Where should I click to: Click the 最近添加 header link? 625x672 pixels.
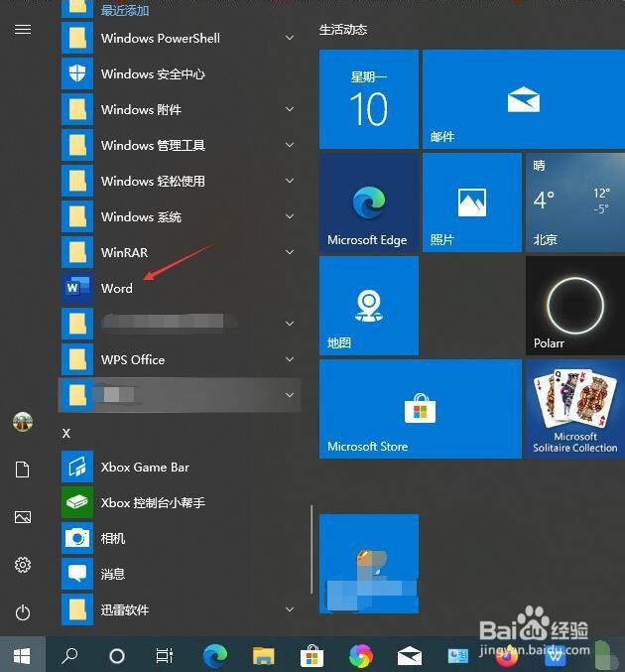coord(125,10)
